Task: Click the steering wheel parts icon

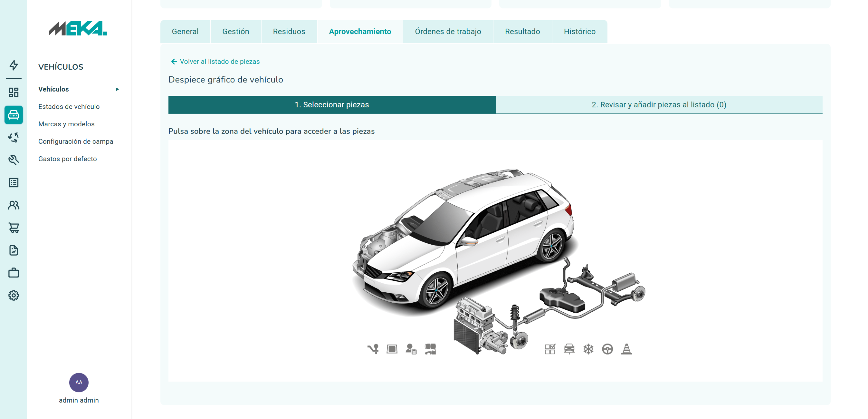Action: pyautogui.click(x=607, y=349)
